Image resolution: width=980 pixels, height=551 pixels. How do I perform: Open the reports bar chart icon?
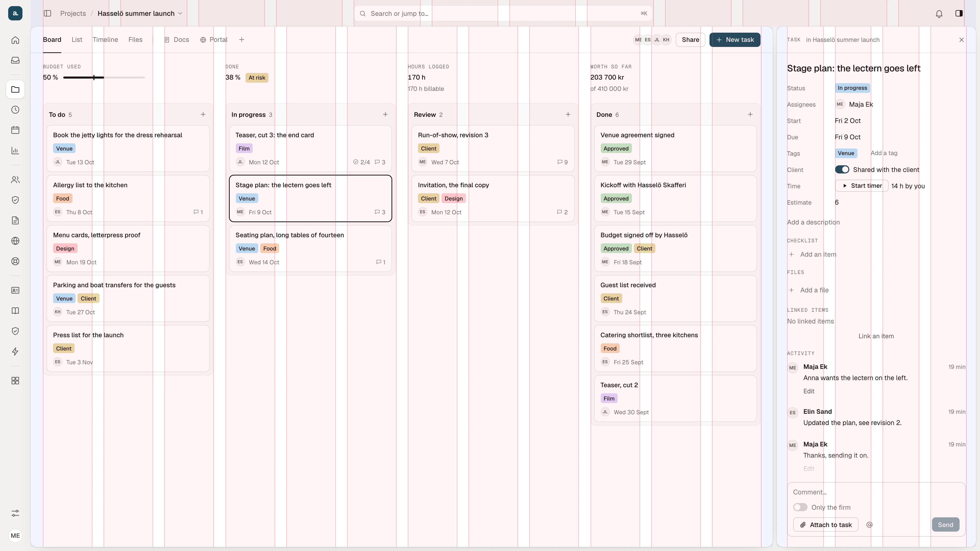(x=15, y=151)
